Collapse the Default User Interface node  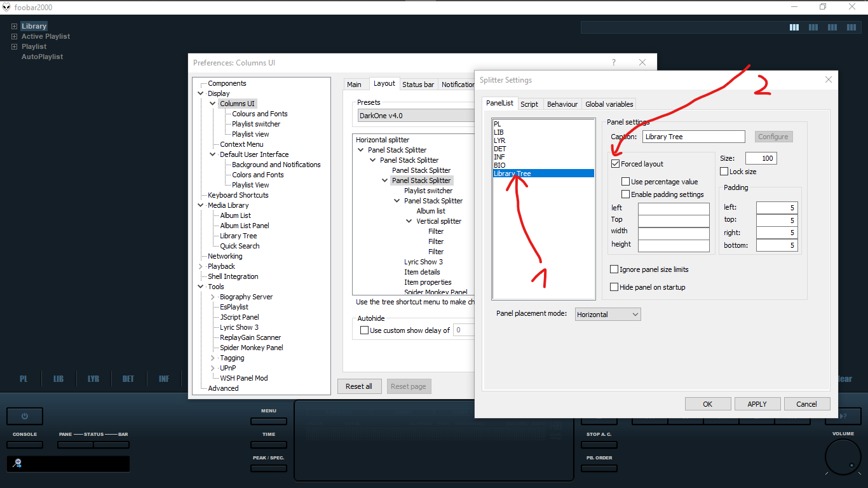point(213,154)
